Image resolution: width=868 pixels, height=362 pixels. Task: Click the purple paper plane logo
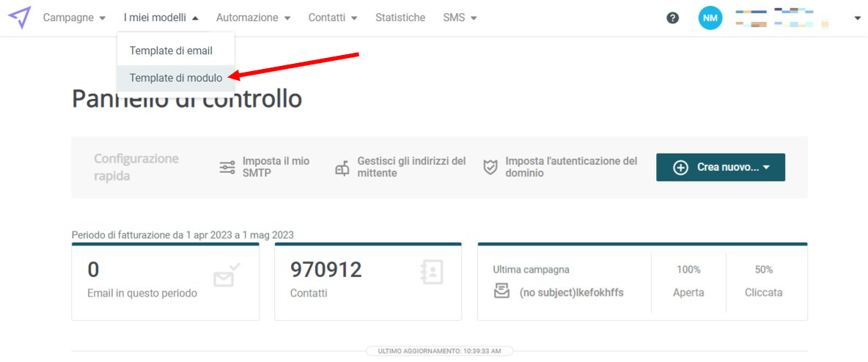click(19, 17)
